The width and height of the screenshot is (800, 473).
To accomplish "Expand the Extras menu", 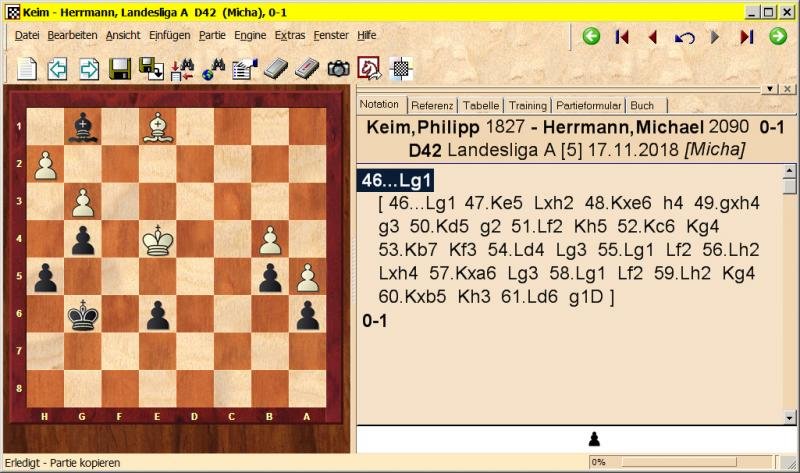I will [289, 35].
